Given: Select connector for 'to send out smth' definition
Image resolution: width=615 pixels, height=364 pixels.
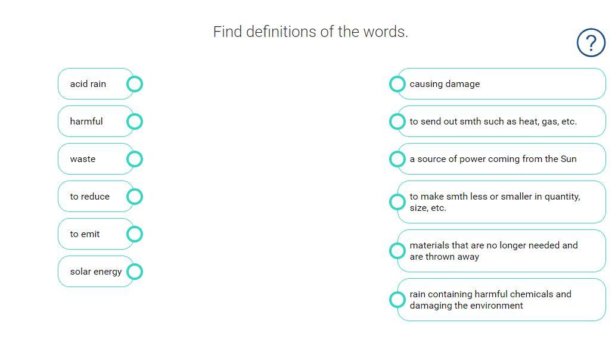Looking at the screenshot, I should pos(397,122).
